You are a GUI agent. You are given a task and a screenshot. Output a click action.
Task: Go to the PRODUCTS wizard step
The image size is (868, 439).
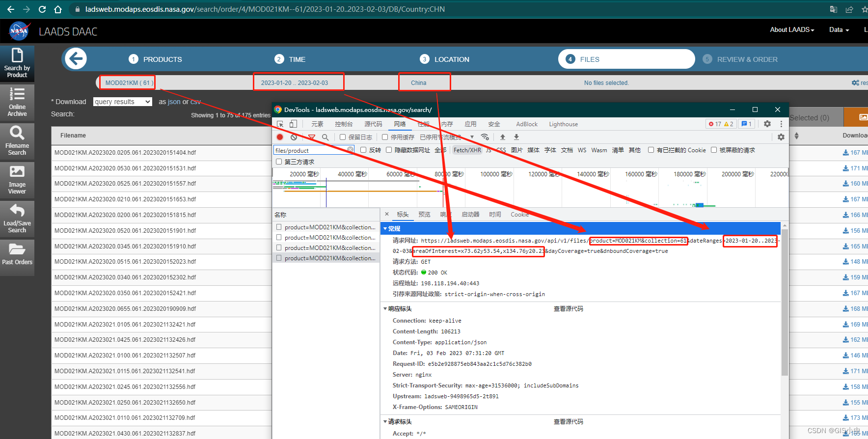tap(155, 59)
